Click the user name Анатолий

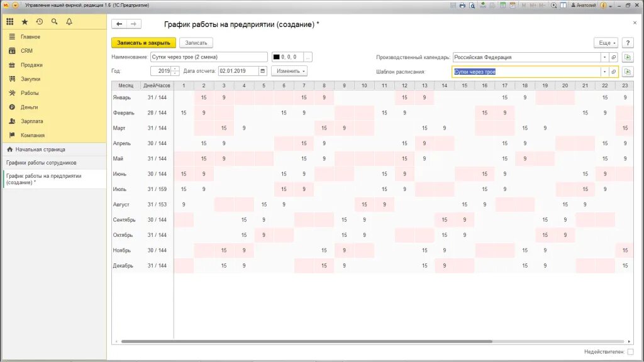(583, 5)
